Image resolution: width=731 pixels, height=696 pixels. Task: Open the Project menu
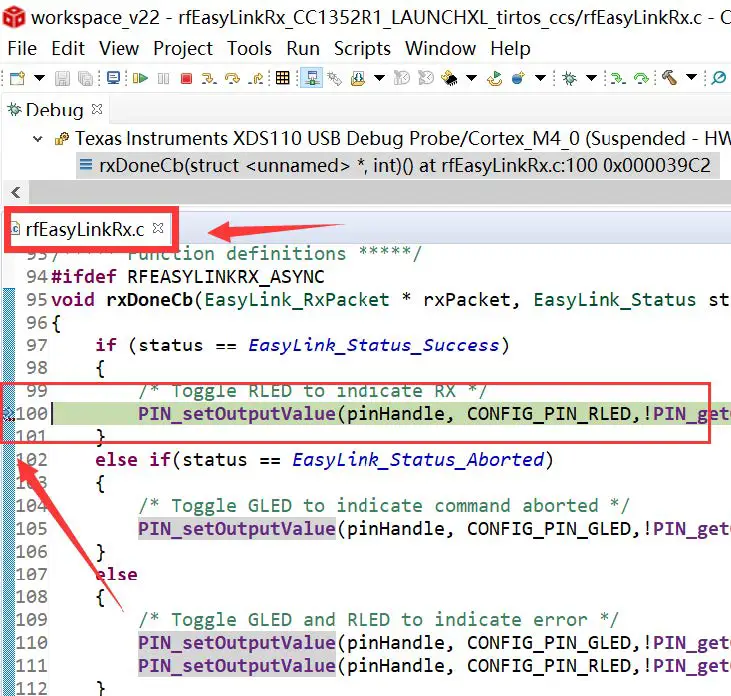[183, 48]
